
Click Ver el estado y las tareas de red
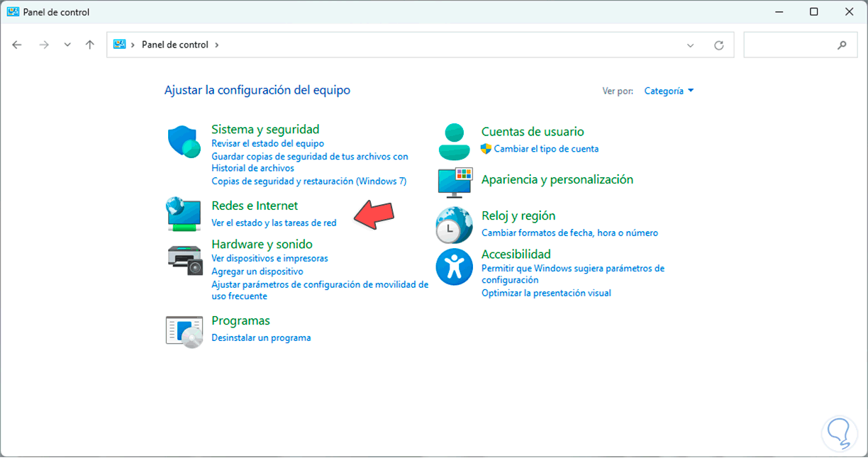click(274, 223)
